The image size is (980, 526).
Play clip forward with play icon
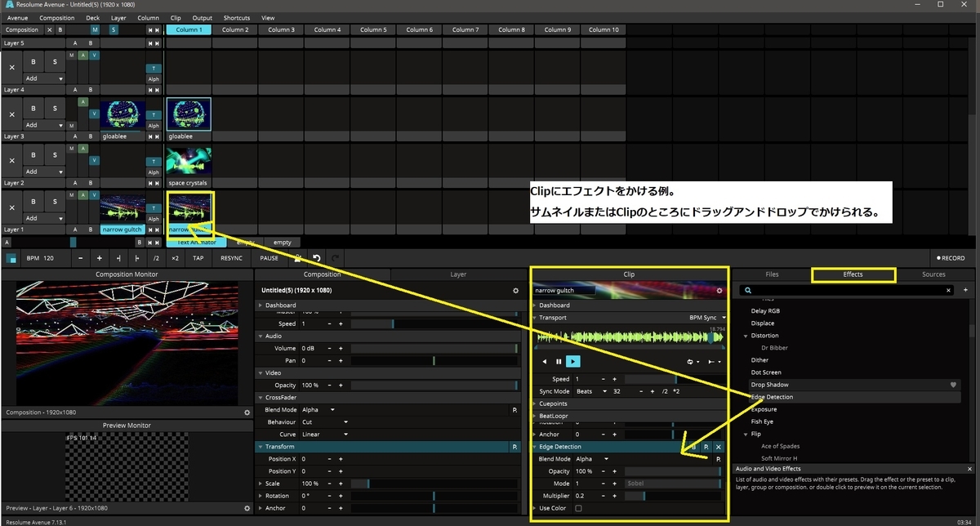pyautogui.click(x=573, y=361)
